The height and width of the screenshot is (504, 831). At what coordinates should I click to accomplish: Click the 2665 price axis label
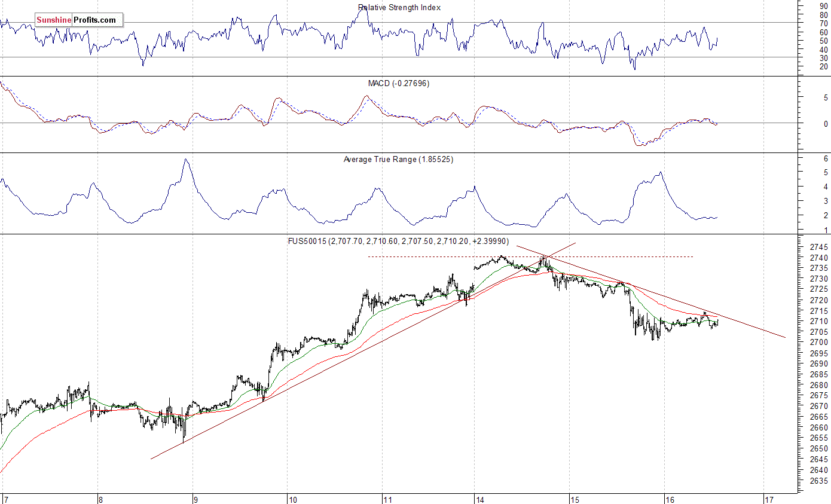pos(819,417)
